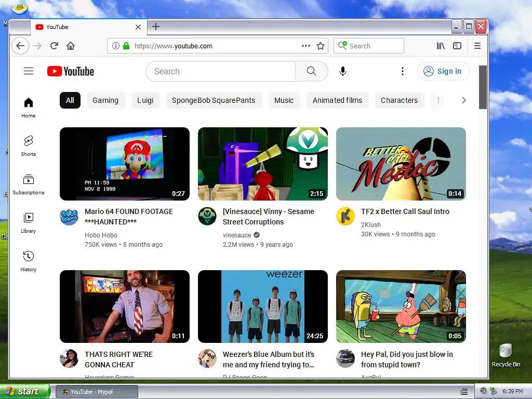Click the Sign in button
Screen dimensions: 532x399
(x=444, y=71)
